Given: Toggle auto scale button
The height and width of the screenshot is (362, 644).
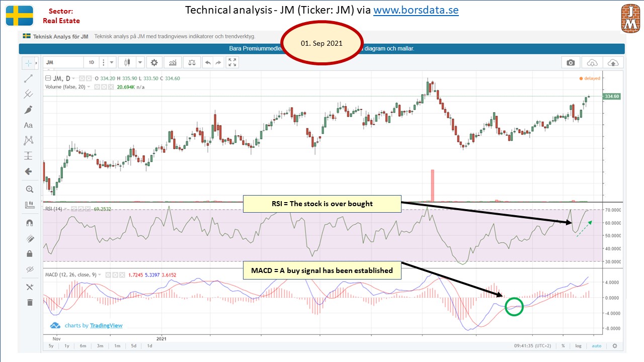Looking at the screenshot, I should pos(596,346).
